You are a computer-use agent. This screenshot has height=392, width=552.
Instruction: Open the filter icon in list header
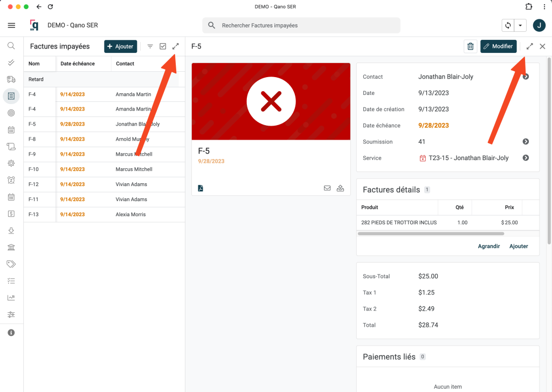(150, 46)
